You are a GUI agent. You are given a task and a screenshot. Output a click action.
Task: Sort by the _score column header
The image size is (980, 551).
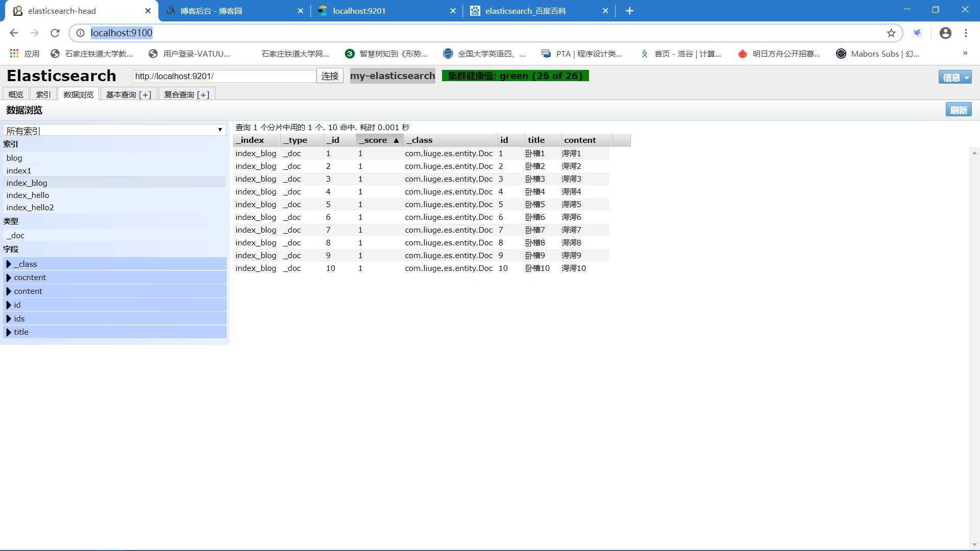[x=379, y=140]
